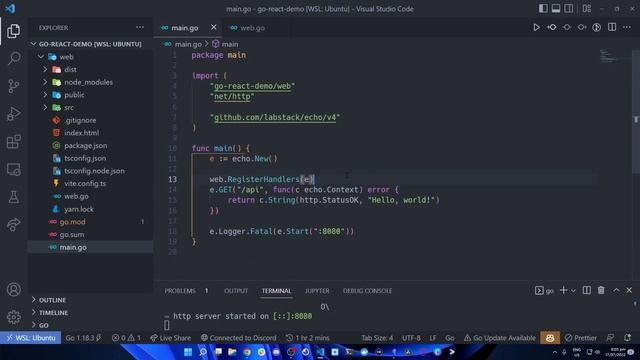Image resolution: width=640 pixels, height=360 pixels.
Task: Open the Live Share activity icon
Action: (x=13, y=224)
